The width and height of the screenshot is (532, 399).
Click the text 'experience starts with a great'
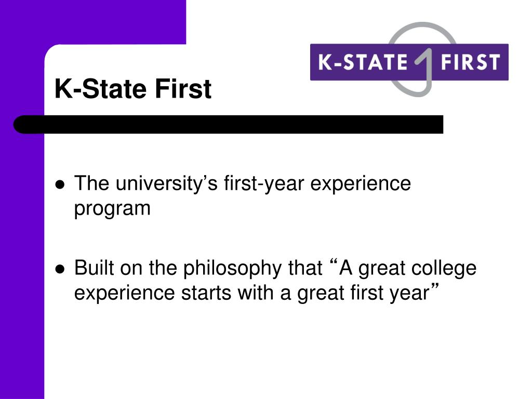[209, 294]
